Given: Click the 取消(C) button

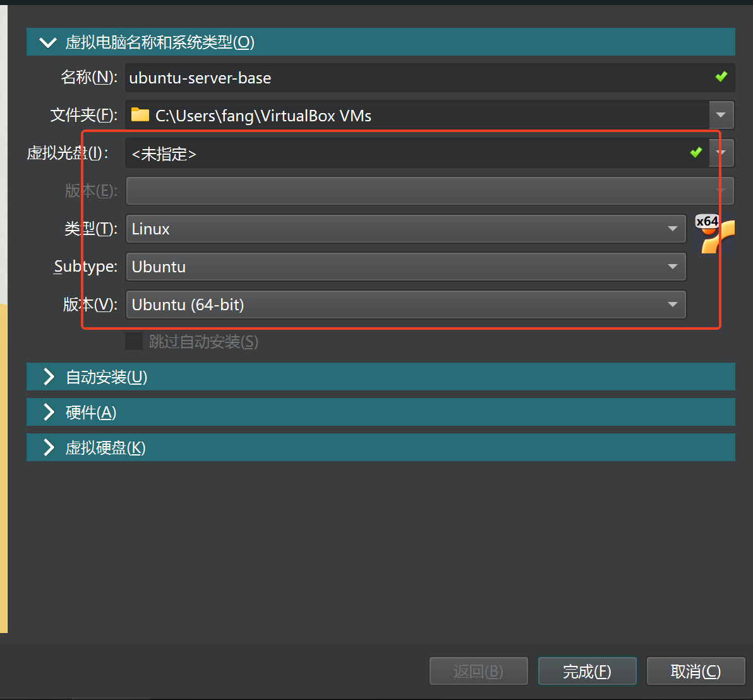Looking at the screenshot, I should [696, 671].
